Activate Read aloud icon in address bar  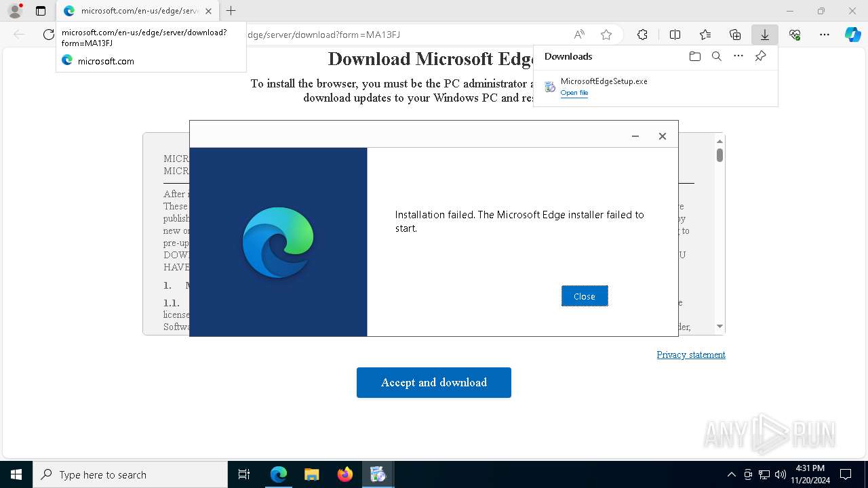[579, 35]
